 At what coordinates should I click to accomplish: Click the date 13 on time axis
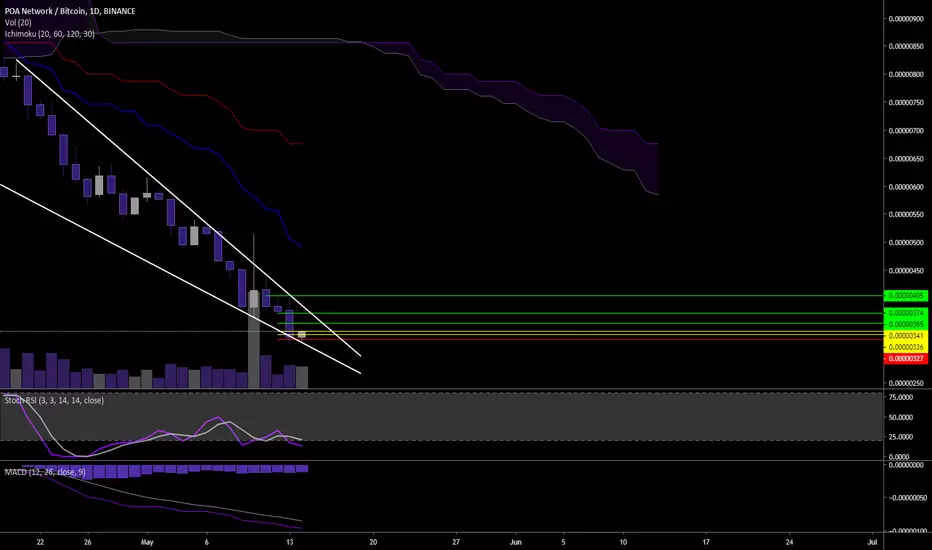[x=289, y=542]
